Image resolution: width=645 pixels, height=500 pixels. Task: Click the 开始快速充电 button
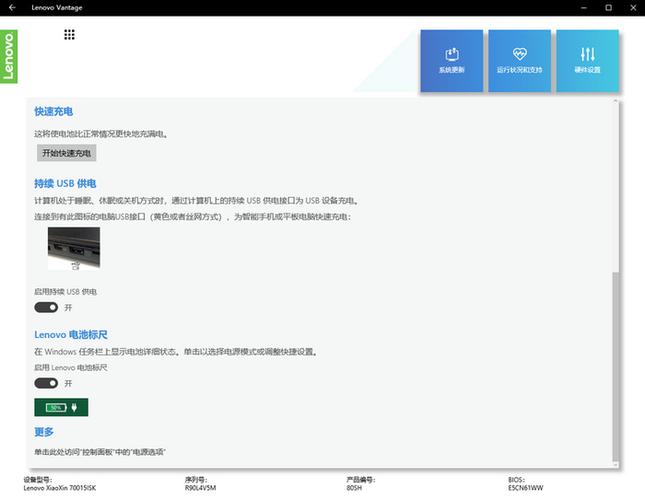point(67,153)
